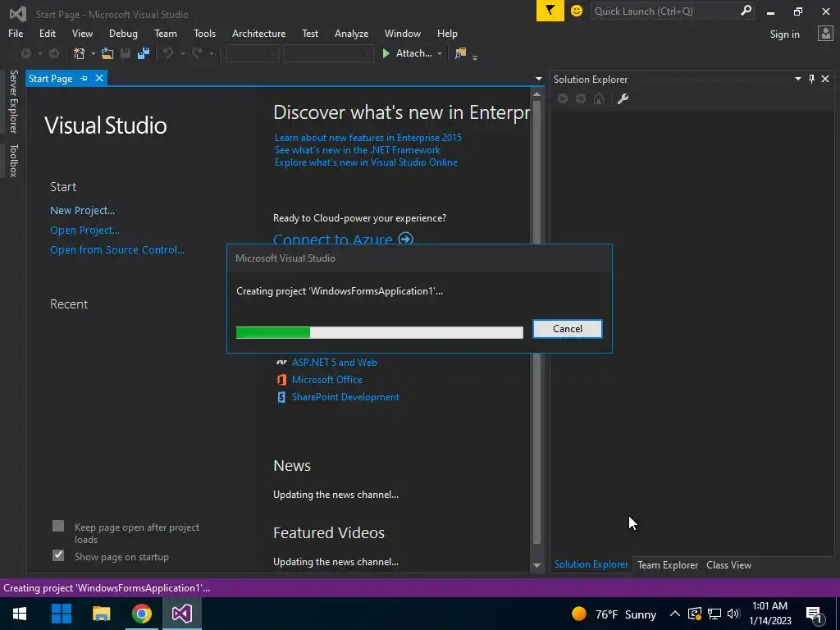Click the Solution Explorer Home icon
Image resolution: width=840 pixels, height=630 pixels.
coord(599,98)
